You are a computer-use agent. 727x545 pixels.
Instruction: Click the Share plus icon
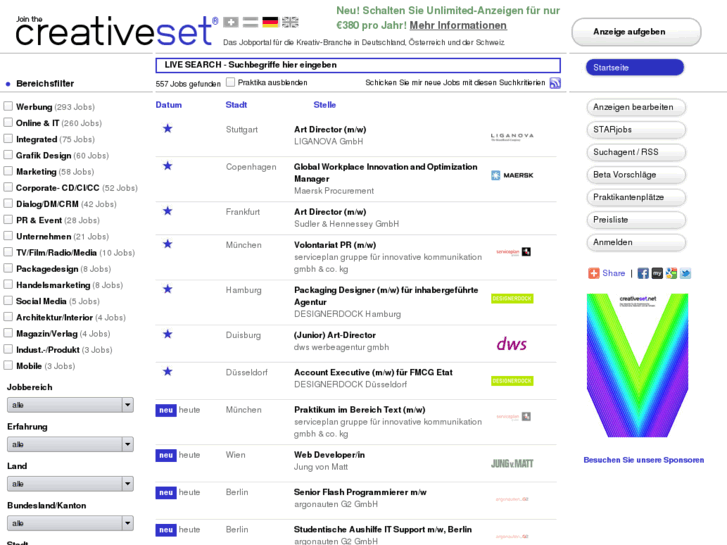594,273
